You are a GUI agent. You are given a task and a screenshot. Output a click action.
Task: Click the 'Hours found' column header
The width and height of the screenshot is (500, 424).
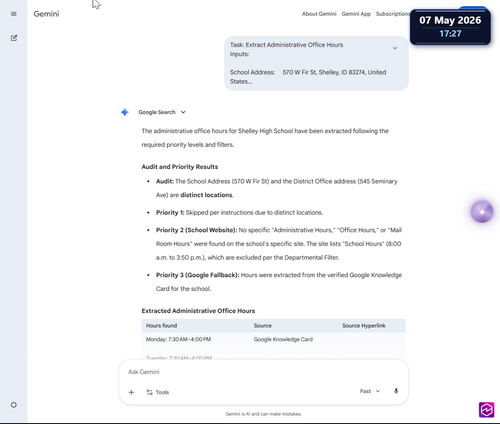tap(161, 326)
